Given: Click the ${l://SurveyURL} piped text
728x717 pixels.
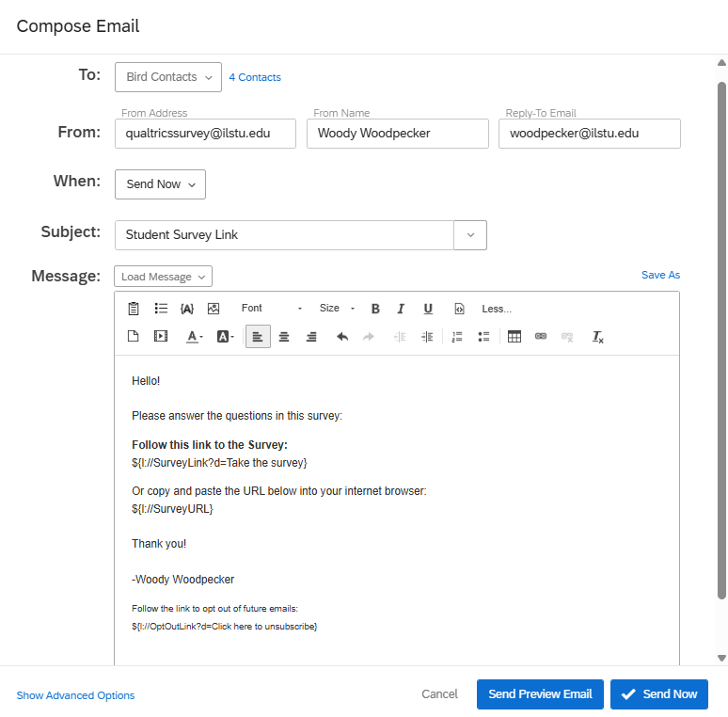Looking at the screenshot, I should tap(172, 509).
